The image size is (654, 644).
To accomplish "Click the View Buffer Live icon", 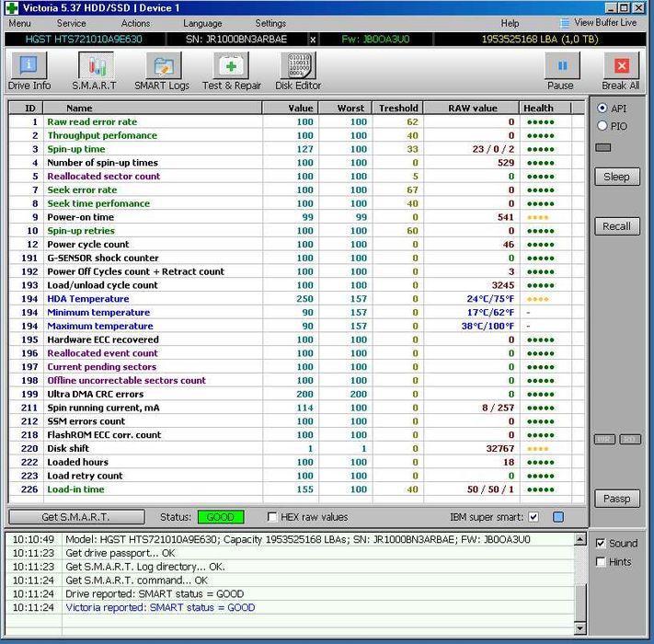I will click(564, 23).
